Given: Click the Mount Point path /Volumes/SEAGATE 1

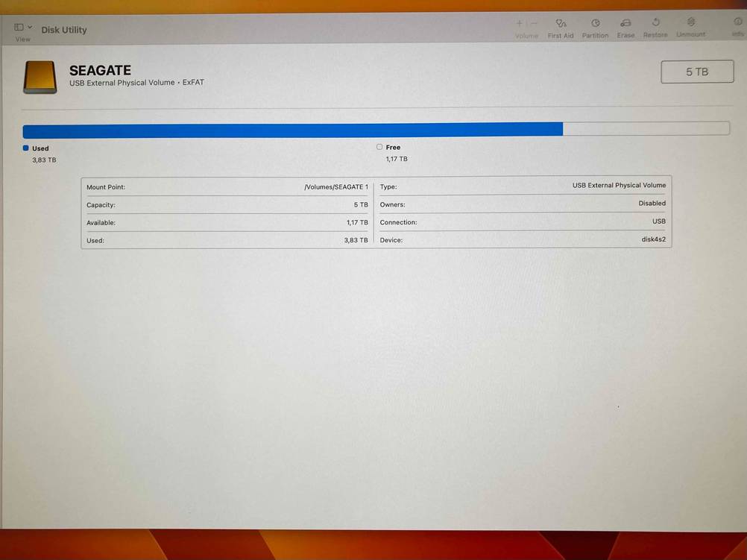Looking at the screenshot, I should coord(335,187).
